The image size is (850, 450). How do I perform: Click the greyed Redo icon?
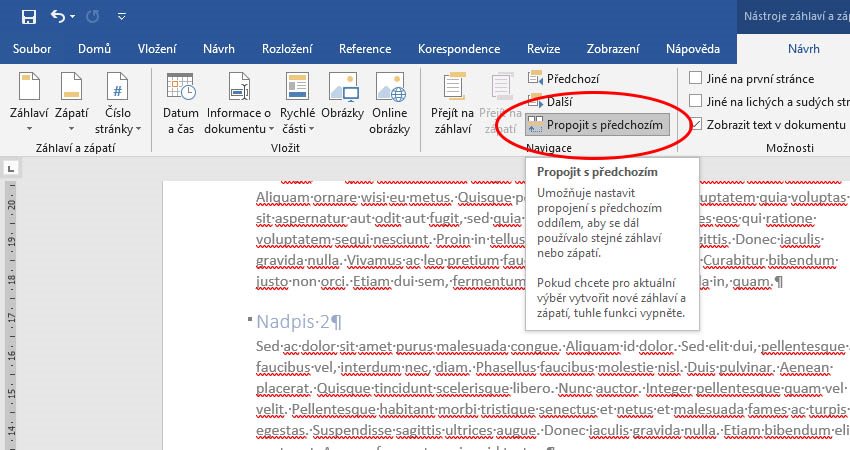point(93,17)
